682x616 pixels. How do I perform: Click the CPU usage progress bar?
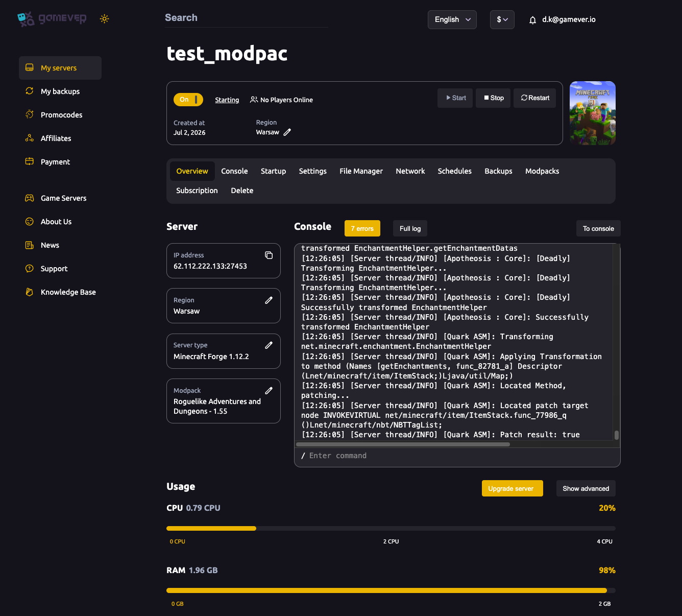pos(391,529)
